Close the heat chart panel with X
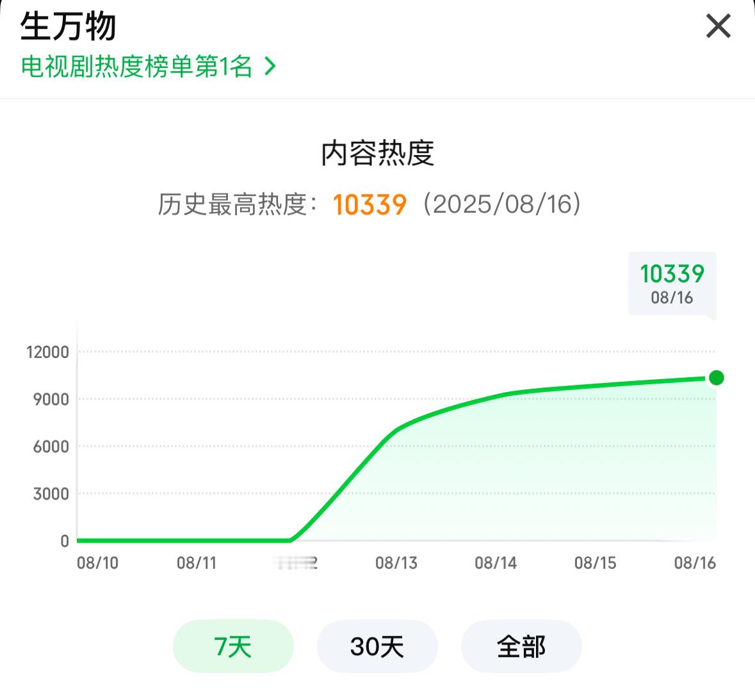 coord(718,26)
